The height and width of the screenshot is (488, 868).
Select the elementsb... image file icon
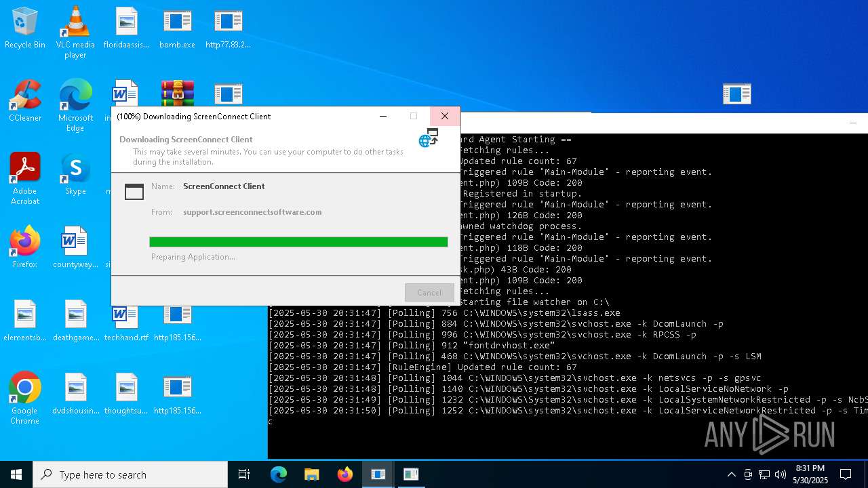[25, 321]
